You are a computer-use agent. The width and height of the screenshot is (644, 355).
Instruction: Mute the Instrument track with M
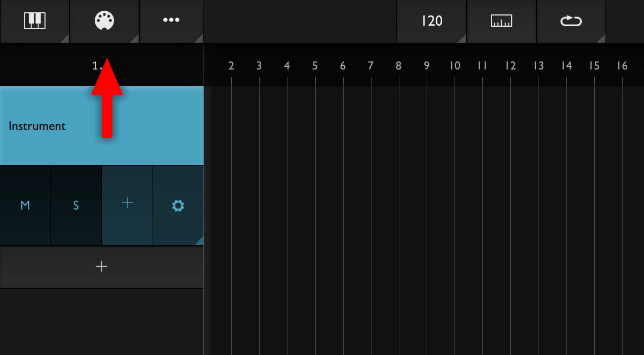(x=25, y=205)
